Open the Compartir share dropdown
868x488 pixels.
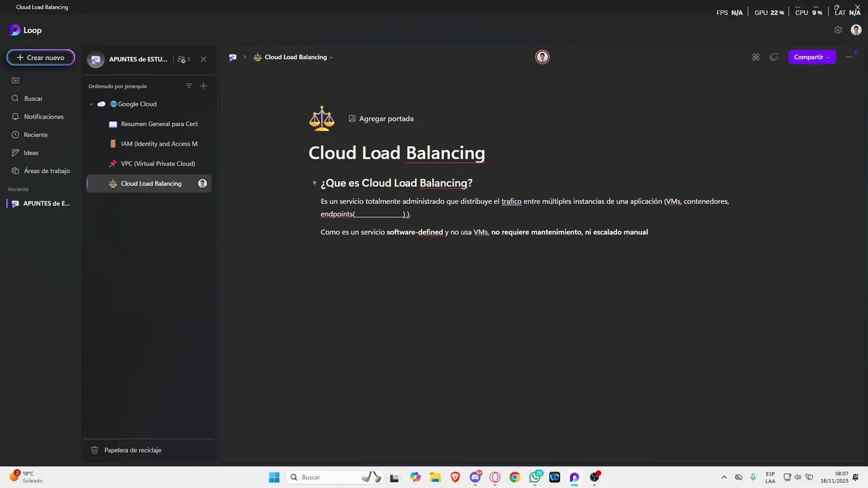(812, 57)
